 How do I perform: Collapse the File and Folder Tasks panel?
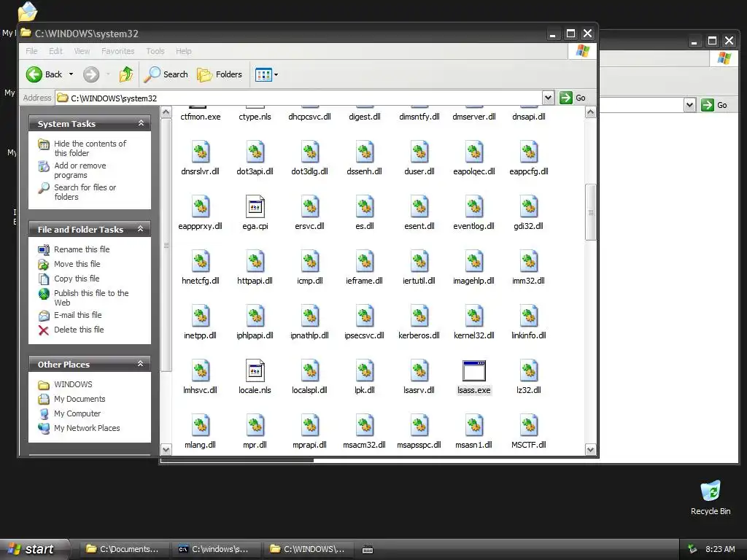point(141,229)
